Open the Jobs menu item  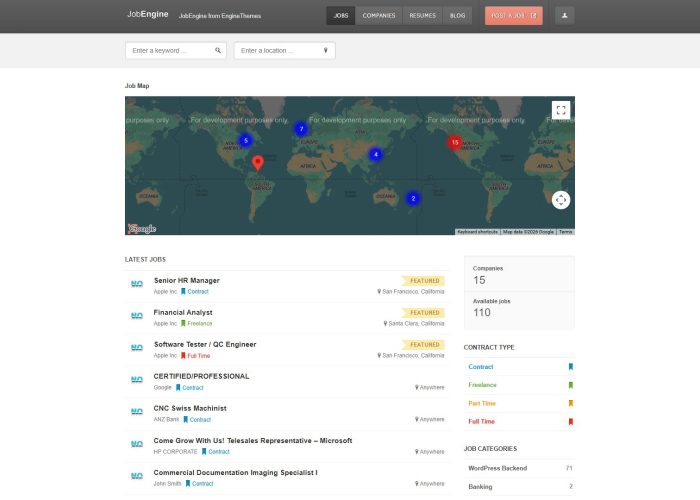click(341, 16)
